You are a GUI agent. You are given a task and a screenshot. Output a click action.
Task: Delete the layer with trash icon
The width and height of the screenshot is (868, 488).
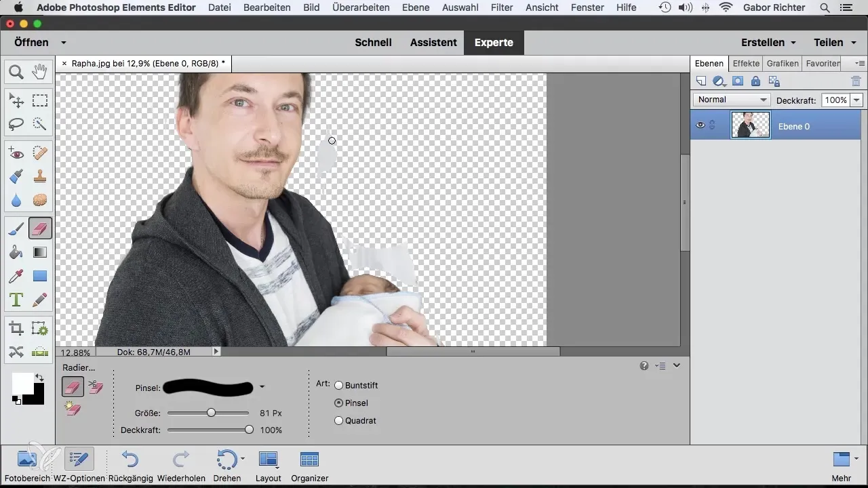click(855, 81)
